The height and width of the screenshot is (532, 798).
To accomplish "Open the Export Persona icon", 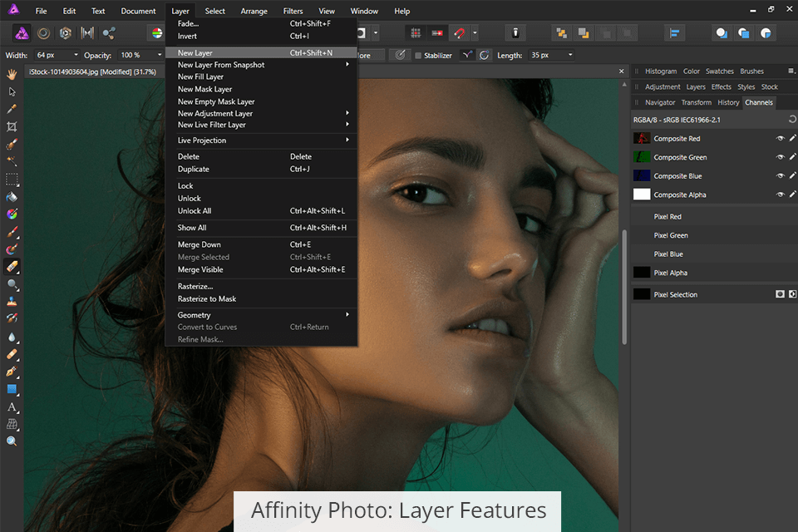I will [108, 33].
